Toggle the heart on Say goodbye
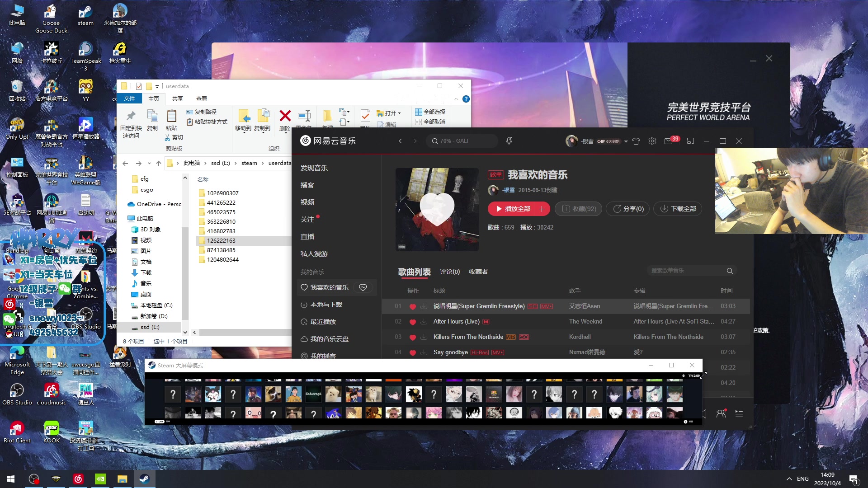 point(412,352)
